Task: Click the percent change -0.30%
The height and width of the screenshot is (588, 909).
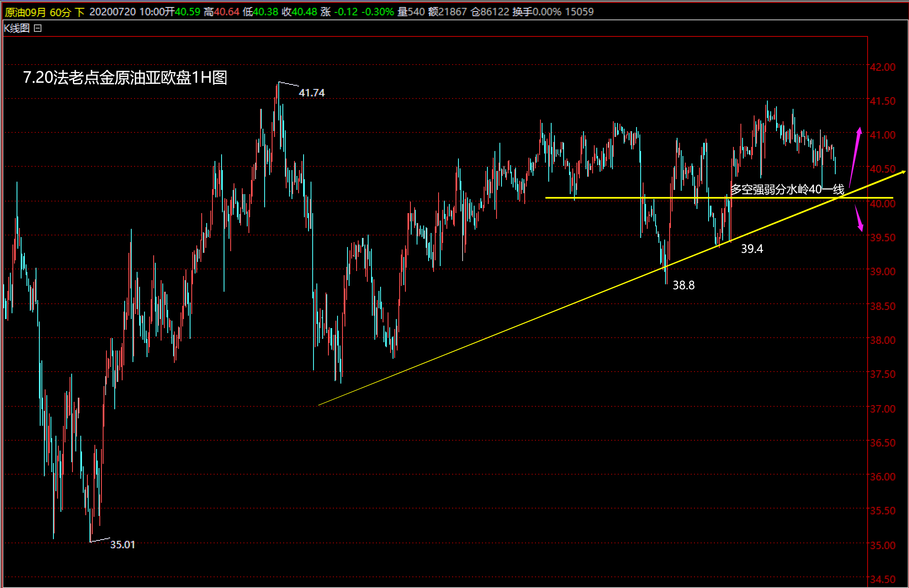Action: tap(377, 12)
